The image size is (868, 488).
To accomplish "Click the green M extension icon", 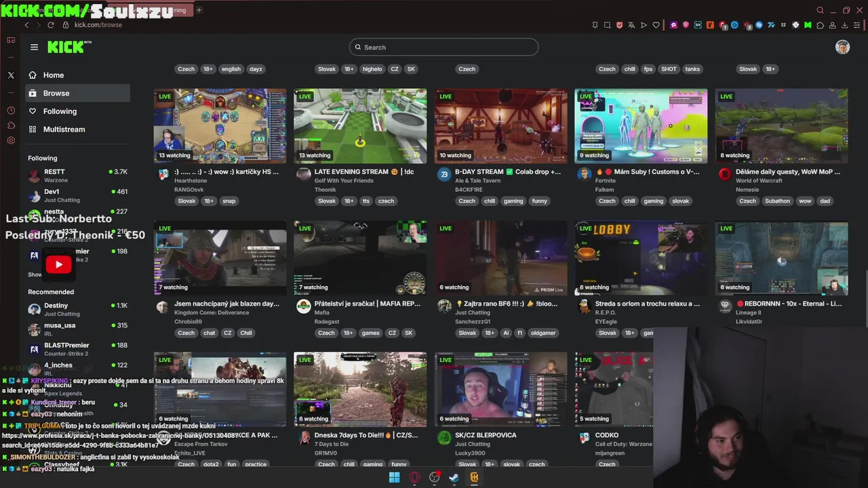I will (808, 25).
